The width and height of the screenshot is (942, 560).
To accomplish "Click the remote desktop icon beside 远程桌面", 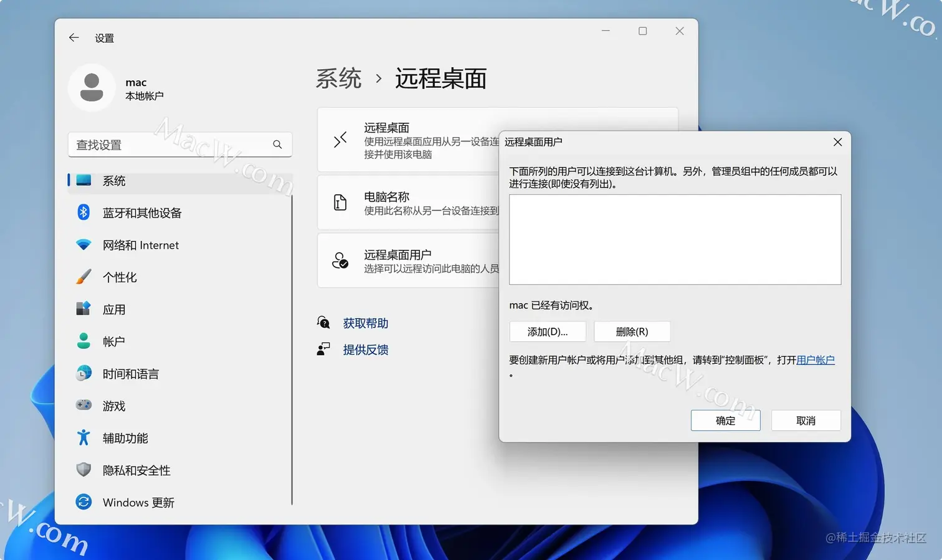I will tap(340, 140).
